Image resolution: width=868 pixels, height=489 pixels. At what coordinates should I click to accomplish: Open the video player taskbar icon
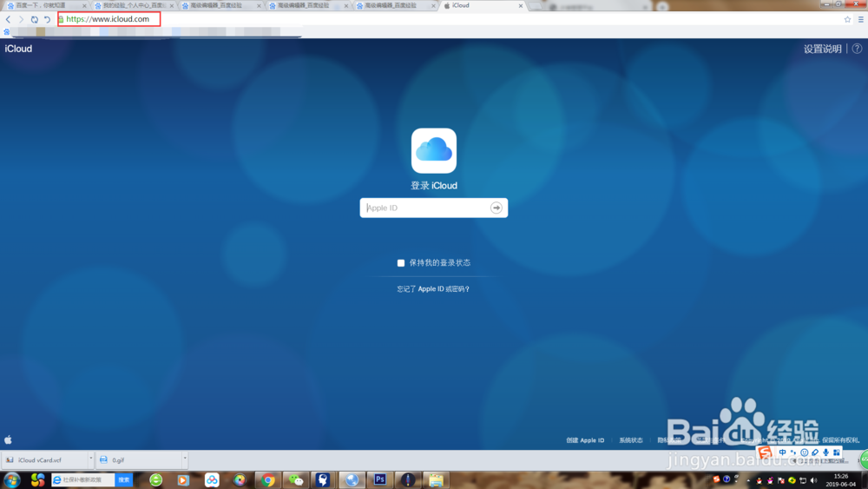pyautogui.click(x=183, y=480)
